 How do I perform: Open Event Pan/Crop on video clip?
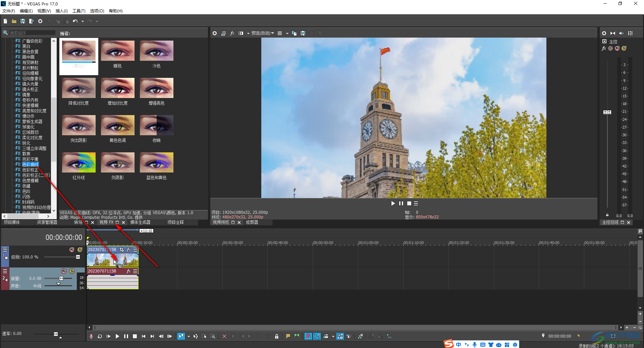point(122,250)
